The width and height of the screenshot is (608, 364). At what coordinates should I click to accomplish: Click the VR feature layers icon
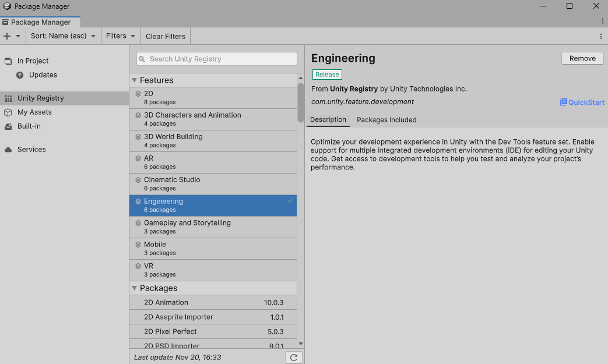click(138, 266)
